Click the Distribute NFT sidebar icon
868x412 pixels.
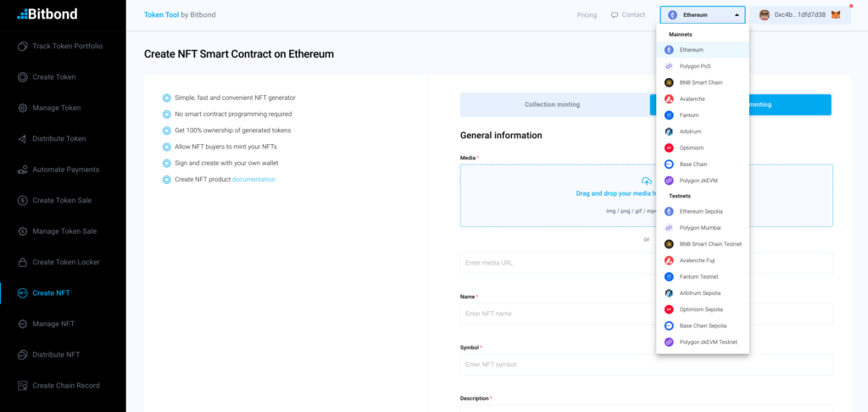coord(22,354)
